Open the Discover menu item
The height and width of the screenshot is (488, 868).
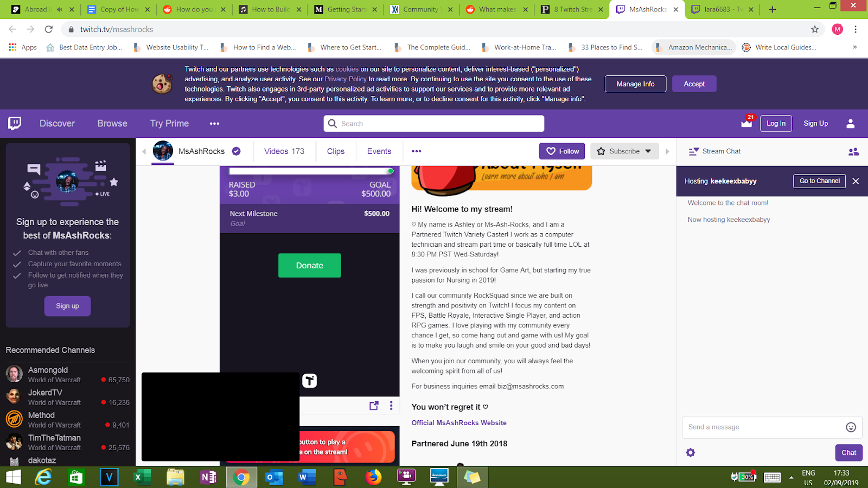57,124
